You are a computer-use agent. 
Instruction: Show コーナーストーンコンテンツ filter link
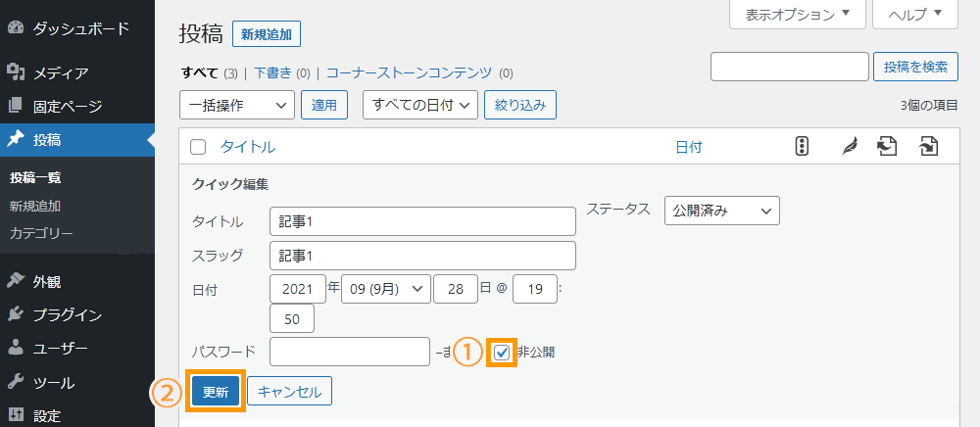(x=410, y=73)
